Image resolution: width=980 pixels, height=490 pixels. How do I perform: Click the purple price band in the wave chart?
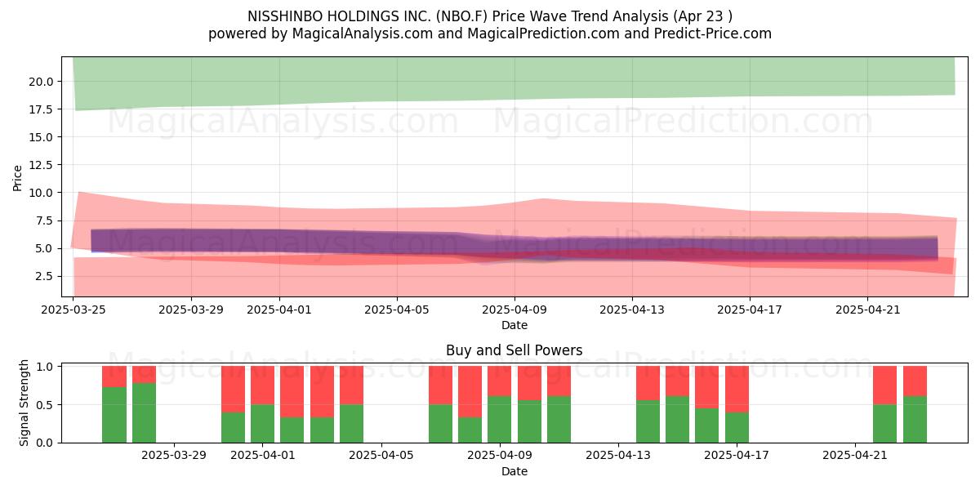[x=514, y=246]
